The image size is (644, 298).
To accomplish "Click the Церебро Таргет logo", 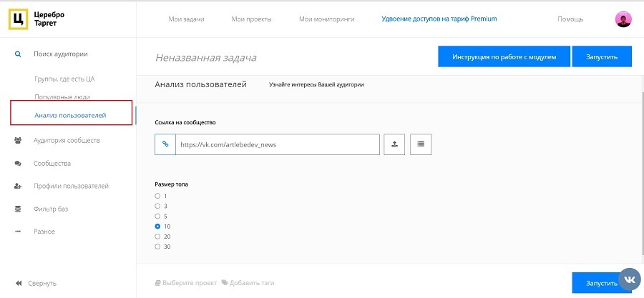I will pos(37,19).
